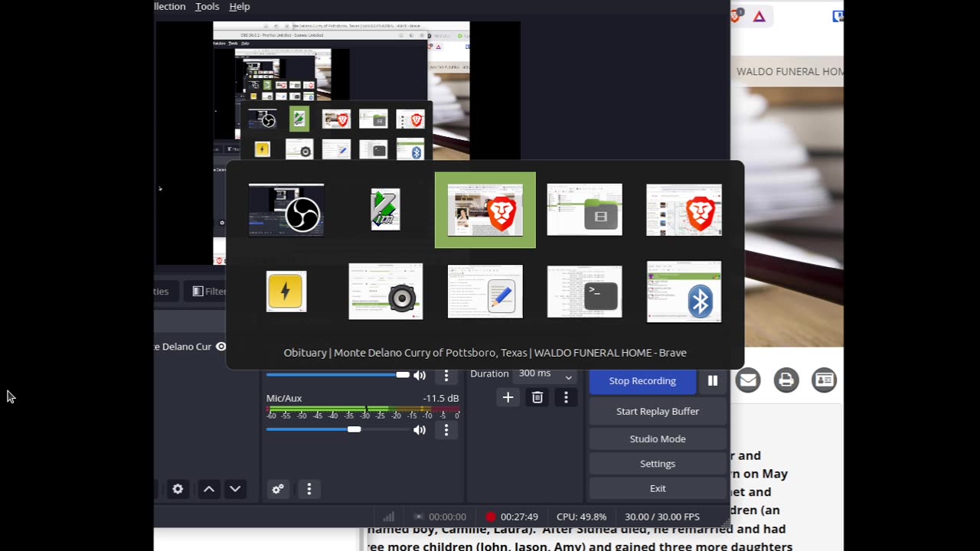The image size is (980, 551).
Task: Pause the recording
Action: (713, 381)
